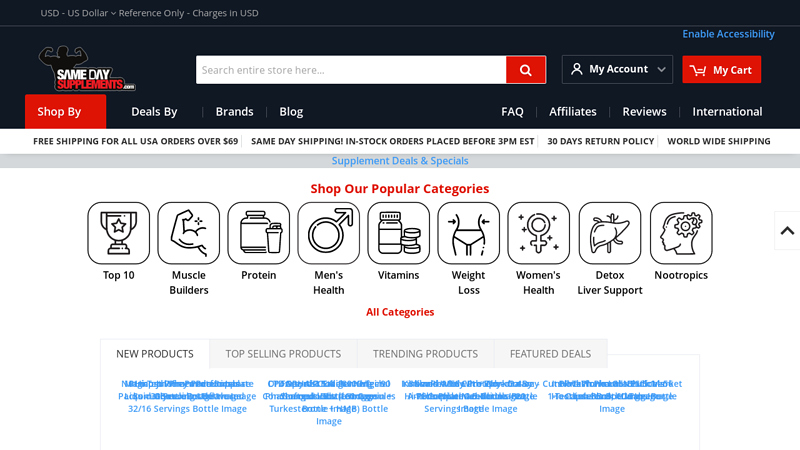This screenshot has width=800, height=450.
Task: Open Supplement Deals & Specials link
Action: [400, 161]
